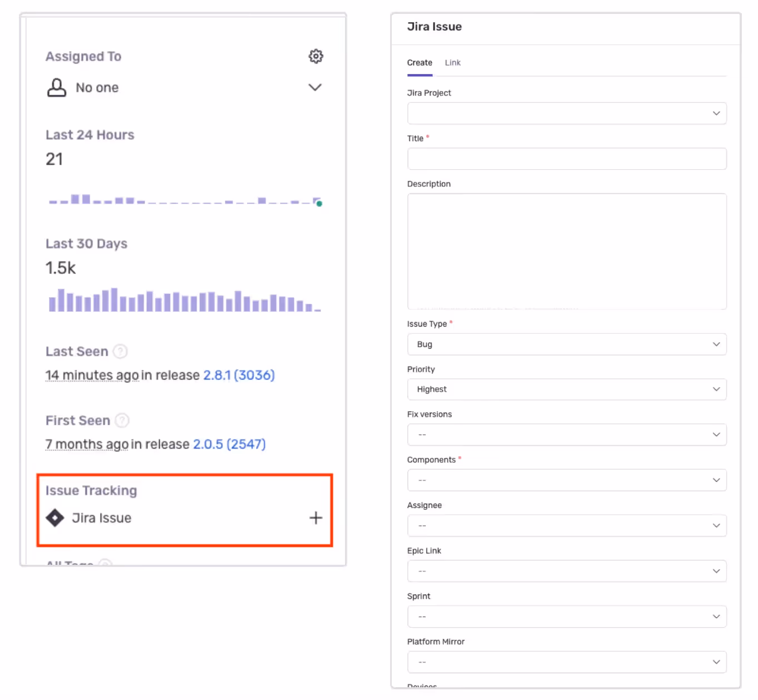This screenshot has height=700, width=758.
Task: Click the 7 months ago timestamp
Action: coord(87,445)
